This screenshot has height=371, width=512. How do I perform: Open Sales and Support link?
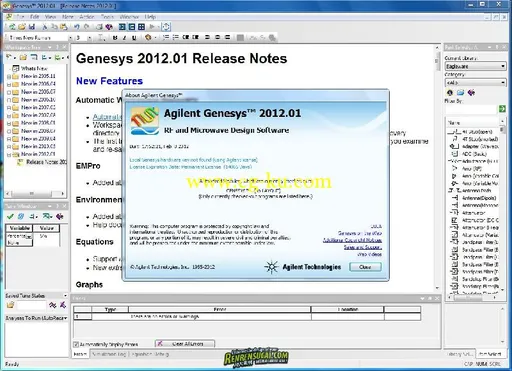pos(363,247)
